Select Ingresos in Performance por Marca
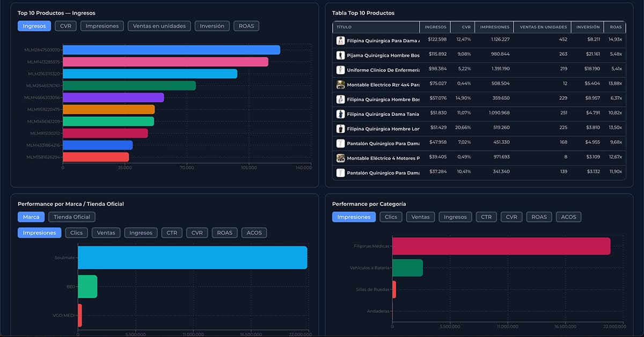This screenshot has height=337, width=644. (141, 233)
